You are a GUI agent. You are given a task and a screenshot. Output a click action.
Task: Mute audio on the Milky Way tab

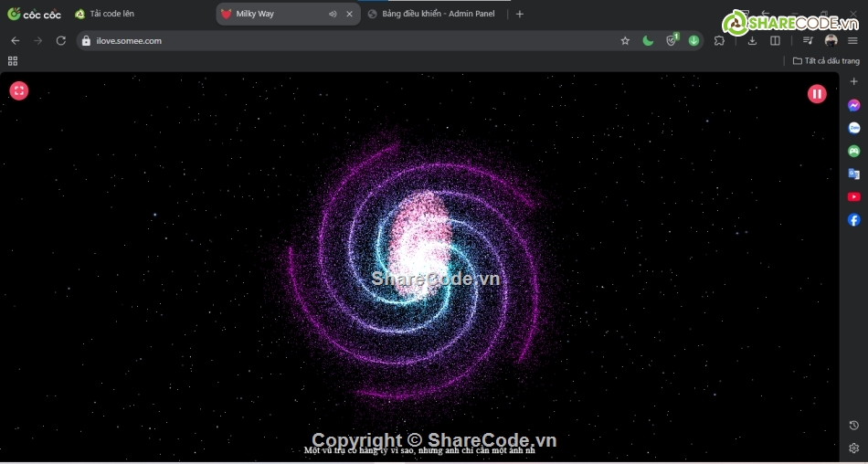[x=333, y=14]
